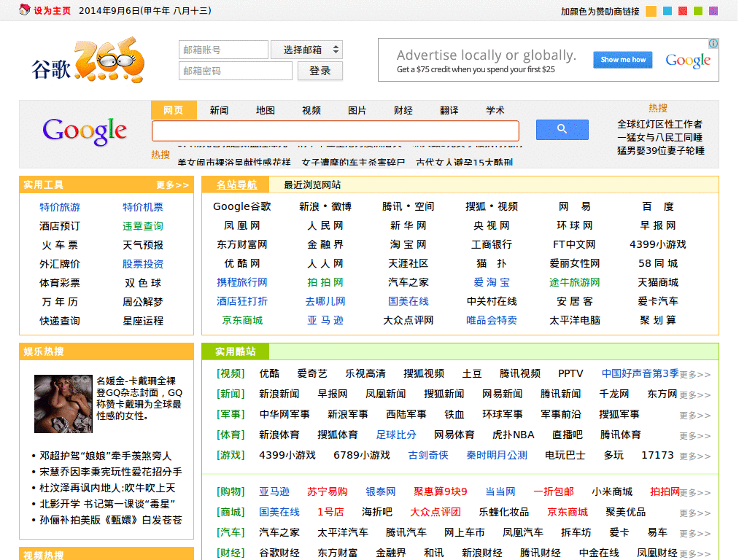
Task: Open the 选择邮箱 mailbox dropdown
Action: (x=306, y=50)
